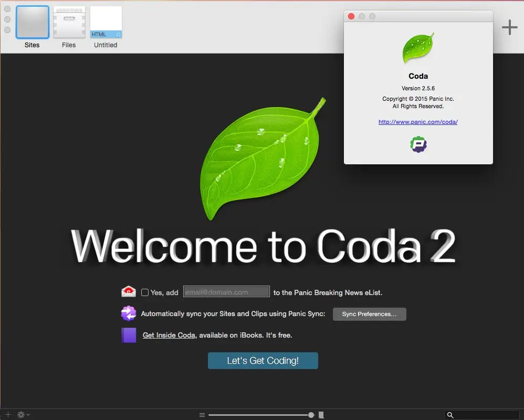Click the Panic news envelope icon
This screenshot has width=524, height=420.
pos(129,292)
